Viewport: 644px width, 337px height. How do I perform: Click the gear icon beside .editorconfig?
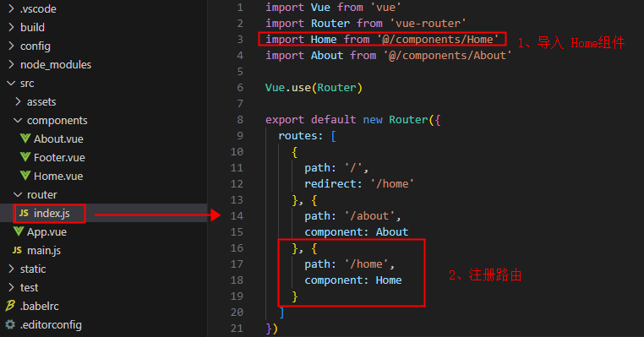coord(10,324)
